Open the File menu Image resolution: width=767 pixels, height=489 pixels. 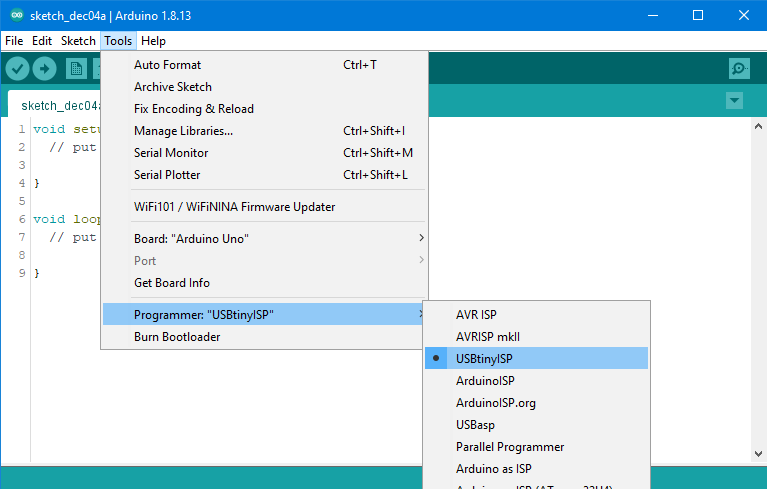(14, 41)
